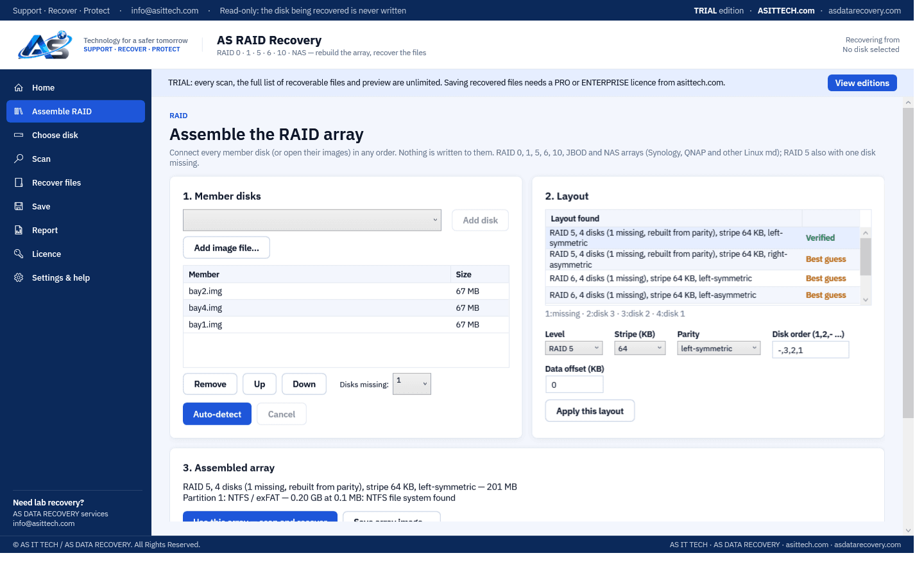Move selected member Up
The image size is (924, 578).
[x=259, y=384]
